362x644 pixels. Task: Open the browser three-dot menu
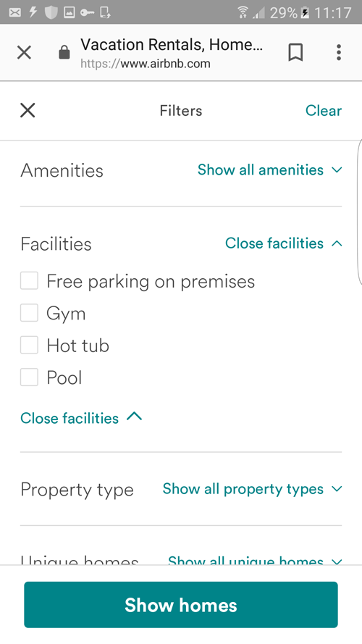click(x=339, y=53)
